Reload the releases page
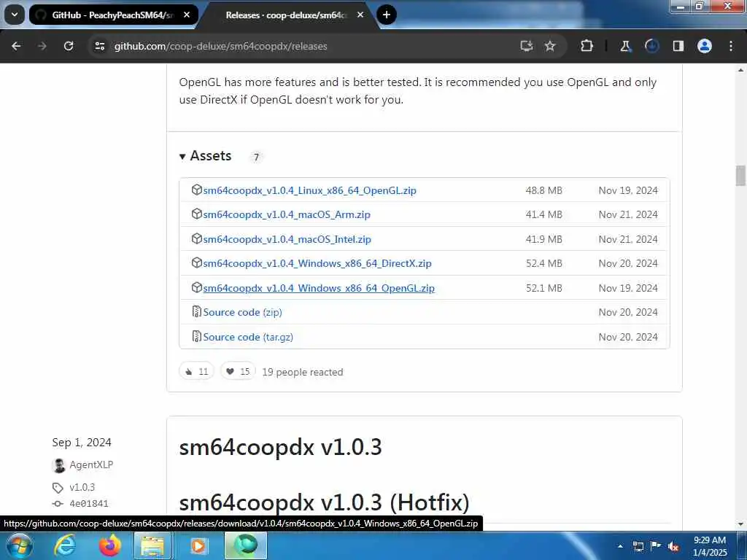This screenshot has width=747, height=560. [x=69, y=46]
